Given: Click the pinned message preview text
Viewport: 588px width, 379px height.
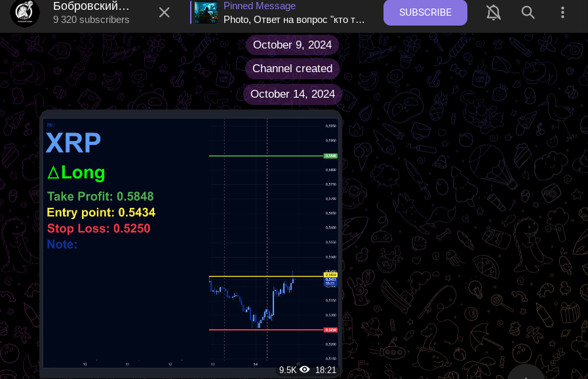Looking at the screenshot, I should (294, 20).
